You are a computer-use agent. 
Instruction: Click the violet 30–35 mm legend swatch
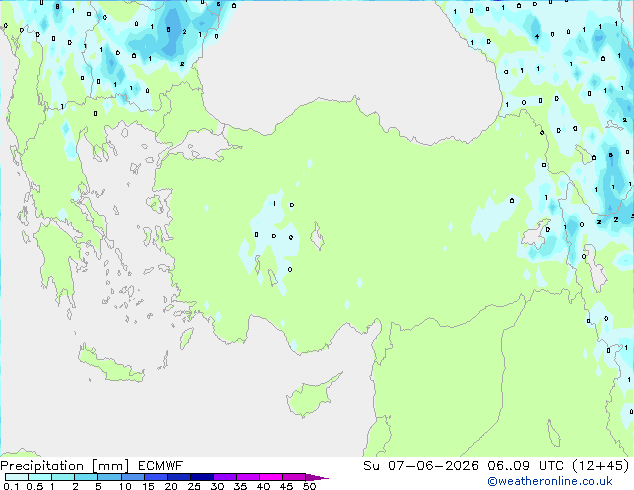(225, 477)
